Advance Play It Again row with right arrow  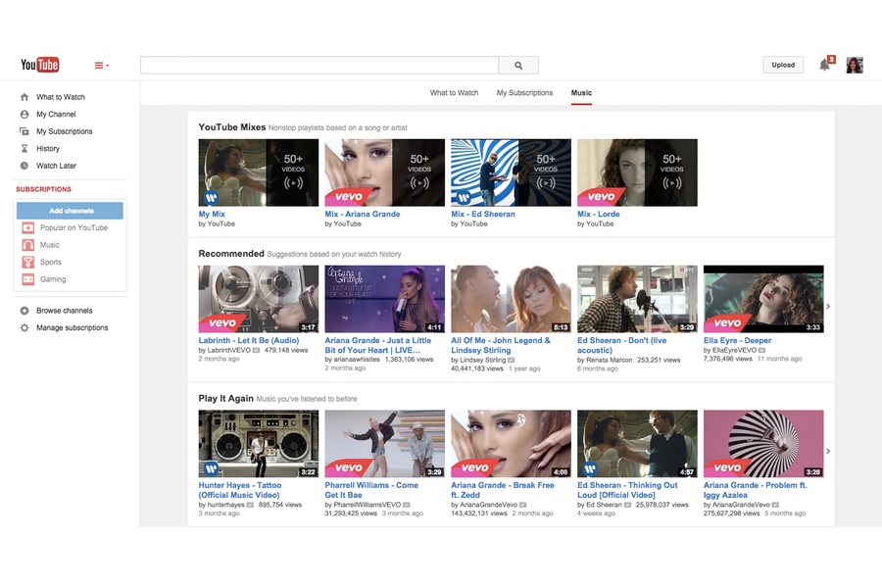pyautogui.click(x=828, y=451)
